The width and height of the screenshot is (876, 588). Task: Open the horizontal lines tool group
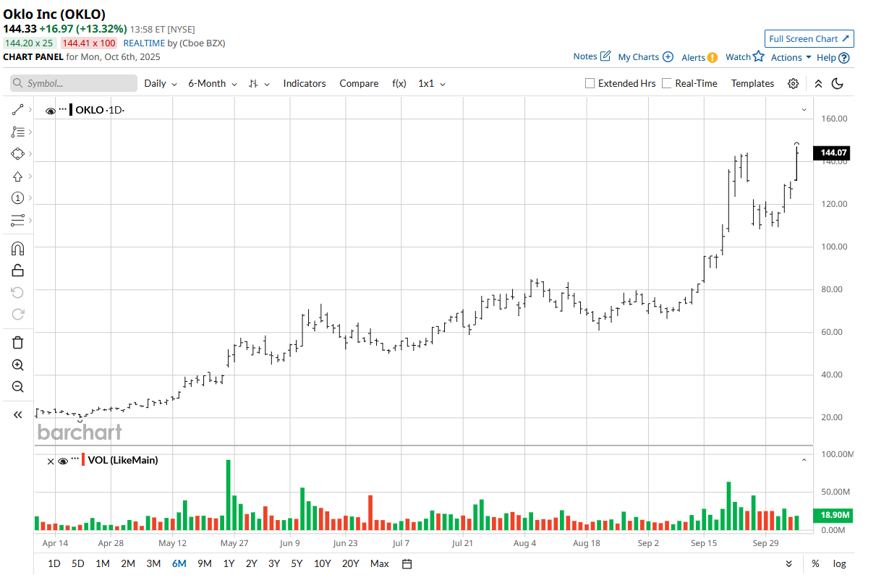point(18,220)
